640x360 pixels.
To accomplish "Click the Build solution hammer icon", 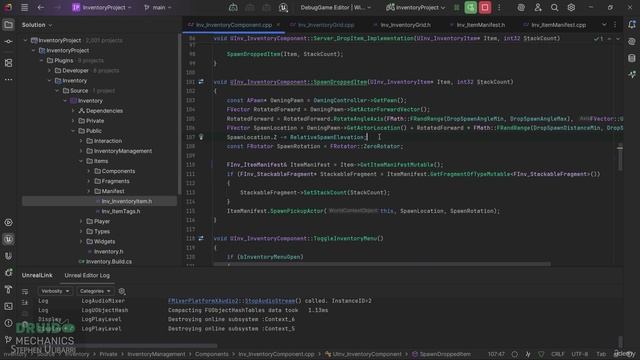I will [x=233, y=7].
